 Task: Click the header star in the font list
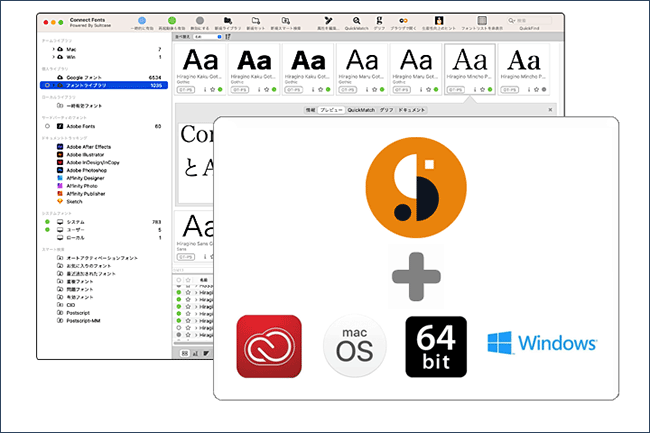(188, 280)
